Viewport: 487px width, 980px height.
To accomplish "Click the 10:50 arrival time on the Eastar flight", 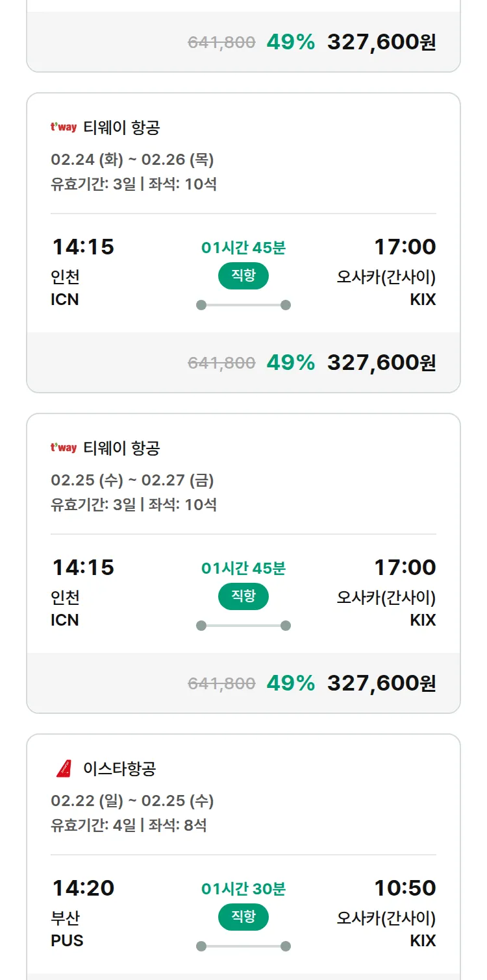I will click(x=405, y=888).
